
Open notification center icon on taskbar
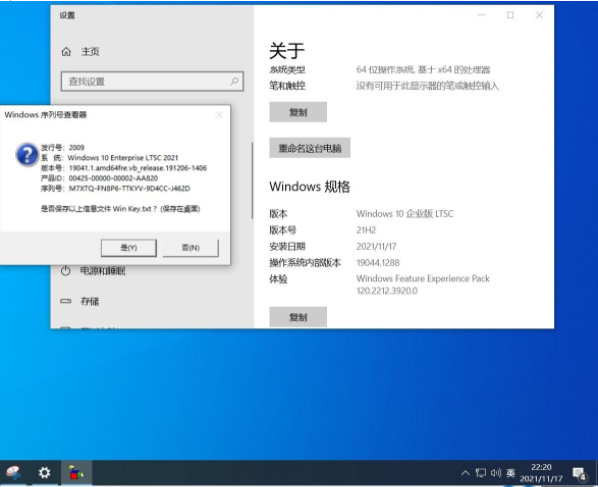[580, 474]
